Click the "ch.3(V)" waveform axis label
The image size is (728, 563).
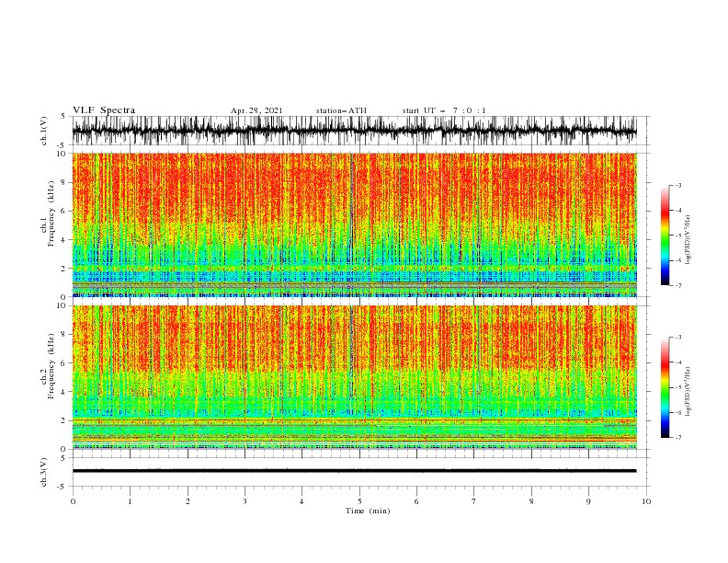(x=44, y=472)
